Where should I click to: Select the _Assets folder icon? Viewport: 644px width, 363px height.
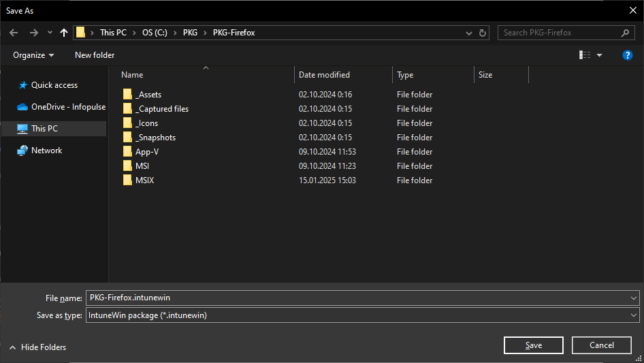click(127, 94)
